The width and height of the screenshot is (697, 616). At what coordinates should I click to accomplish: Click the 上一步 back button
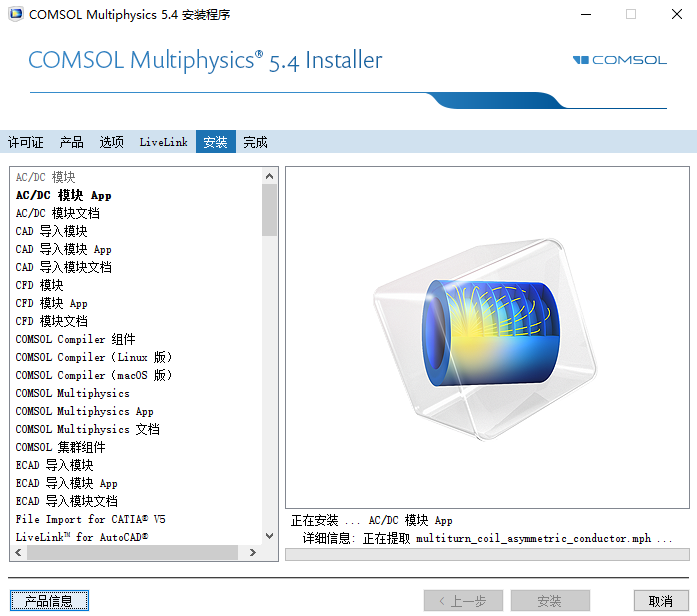click(463, 601)
